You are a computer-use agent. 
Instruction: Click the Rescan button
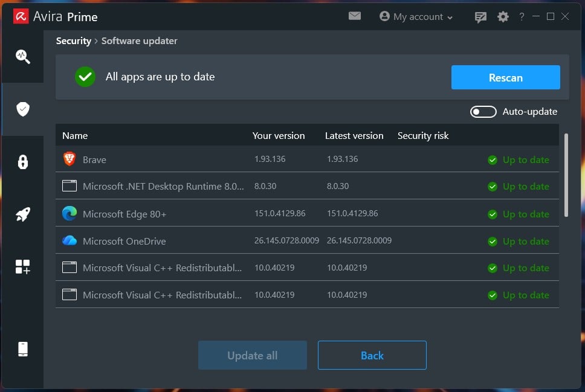tap(506, 77)
